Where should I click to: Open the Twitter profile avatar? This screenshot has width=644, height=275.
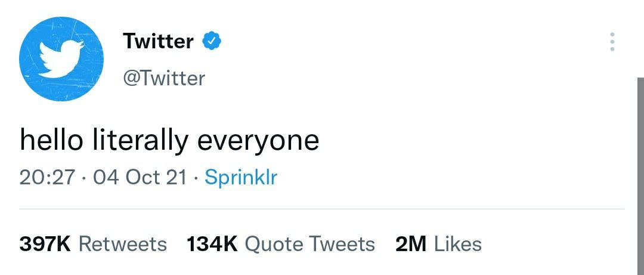click(61, 59)
